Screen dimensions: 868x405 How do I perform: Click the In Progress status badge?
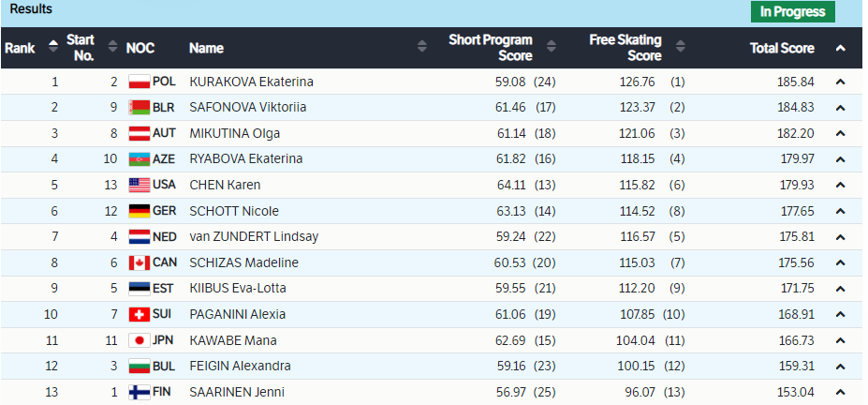(x=792, y=12)
